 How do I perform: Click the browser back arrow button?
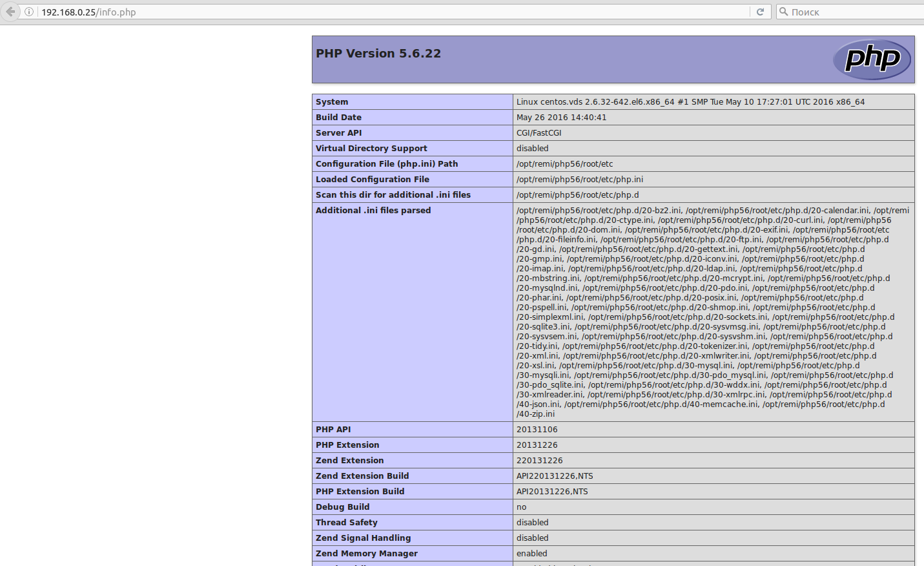point(10,12)
